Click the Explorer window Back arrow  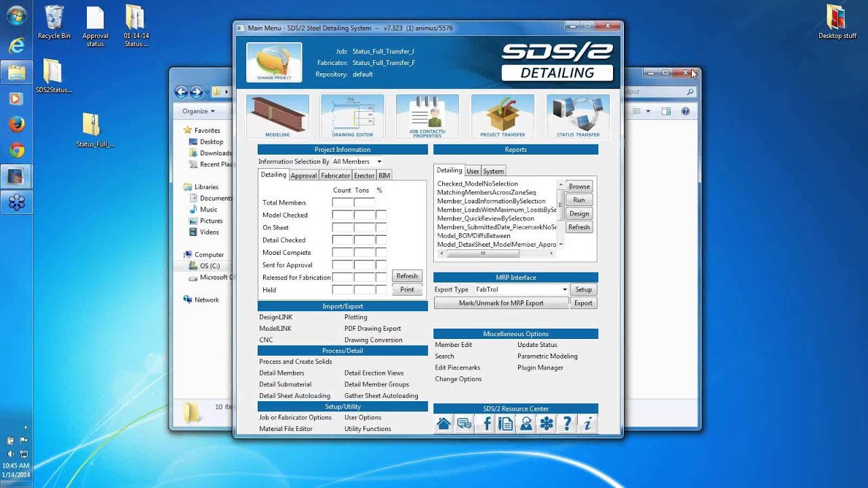(181, 92)
